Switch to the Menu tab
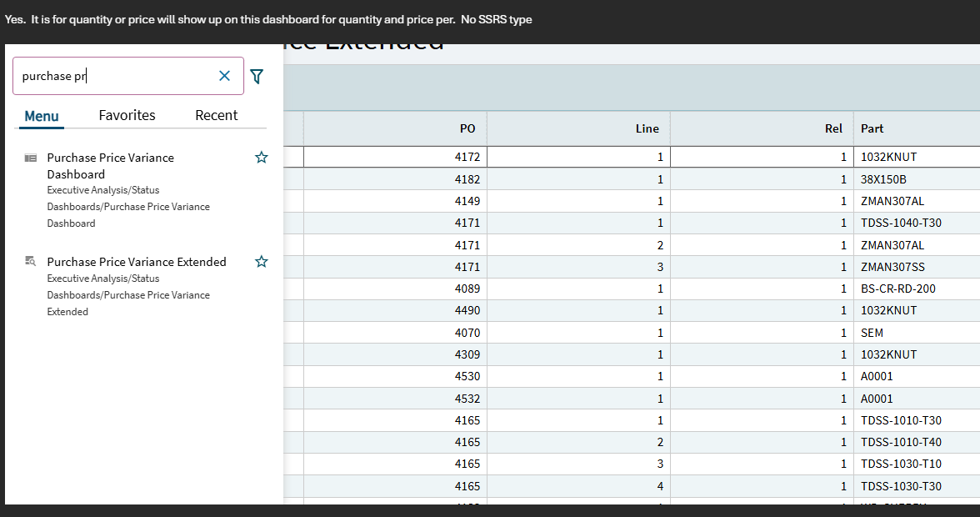This screenshot has height=517, width=980. [42, 116]
